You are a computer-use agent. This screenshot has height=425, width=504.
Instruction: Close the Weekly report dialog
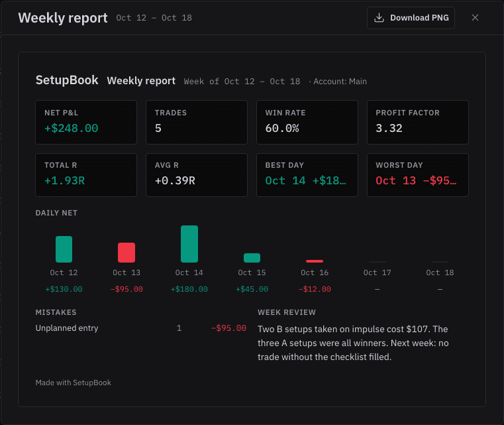(x=475, y=18)
